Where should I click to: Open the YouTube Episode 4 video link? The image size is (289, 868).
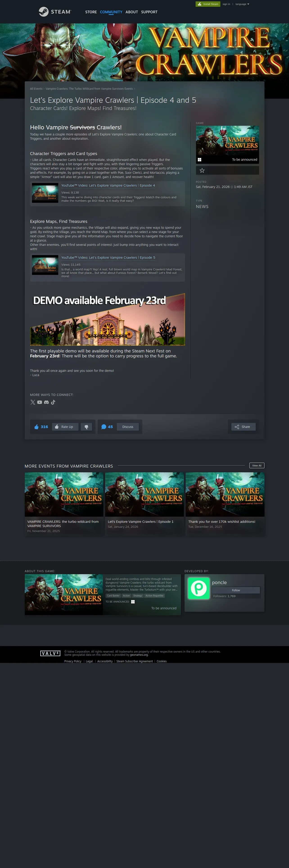point(108,185)
